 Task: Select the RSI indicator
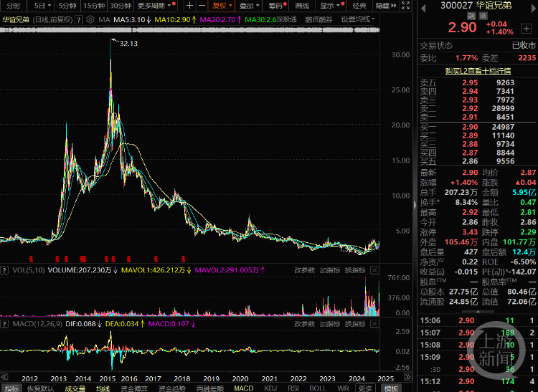pyautogui.click(x=293, y=388)
